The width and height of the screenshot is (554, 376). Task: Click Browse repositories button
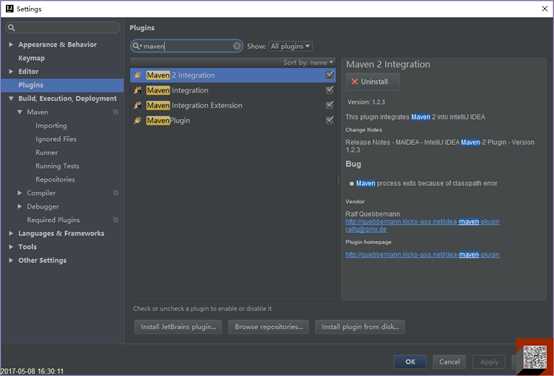click(269, 327)
